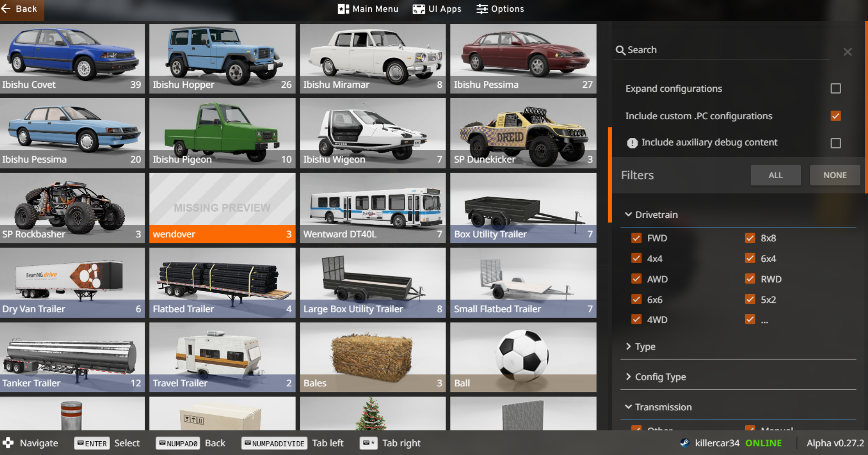Select the Ibishu Miramar vehicle
The height and width of the screenshot is (455, 868).
tap(373, 58)
